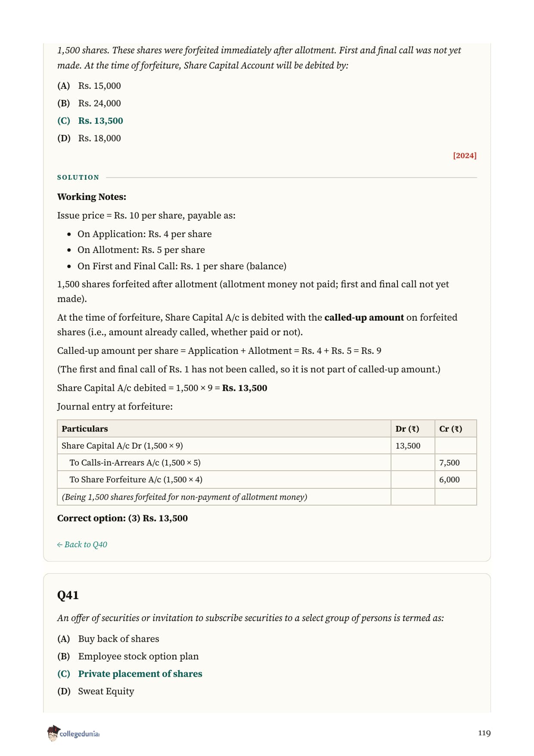Follow the Back to Q40 link
This screenshot has width=534, height=756.
coord(82,544)
